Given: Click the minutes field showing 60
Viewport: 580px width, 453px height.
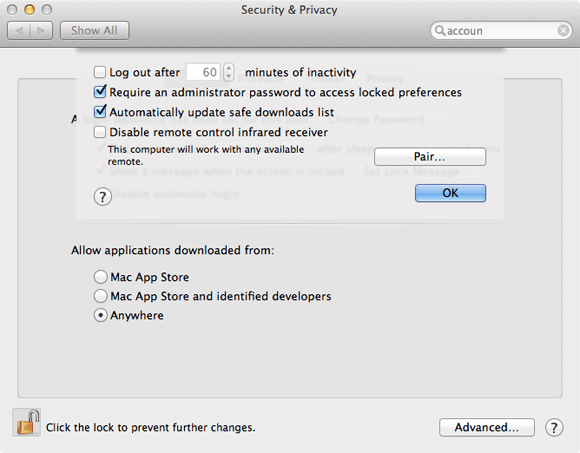Looking at the screenshot, I should pos(203,72).
